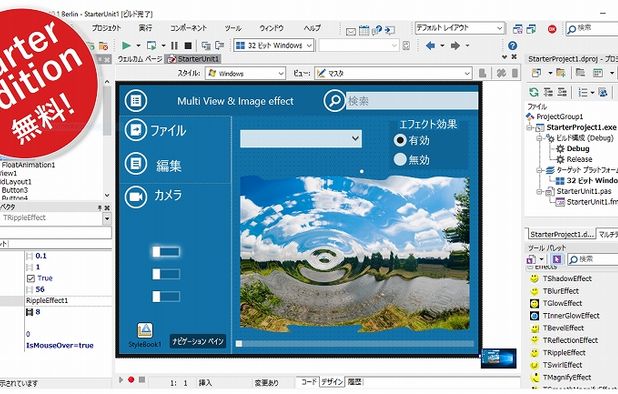Select StarterUnit1.pas in project tree
Screen dimensions: 618x394
[x=584, y=191]
